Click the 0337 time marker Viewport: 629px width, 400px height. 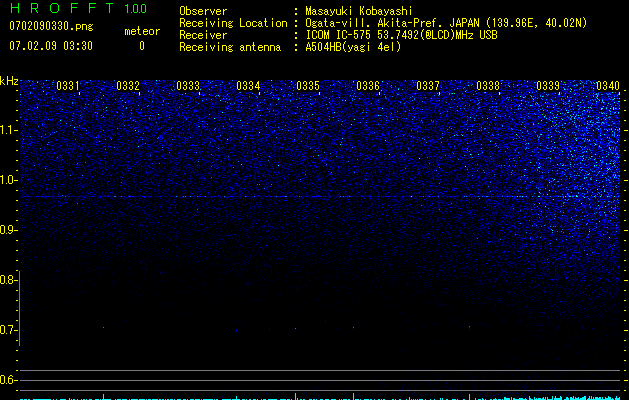coord(428,85)
